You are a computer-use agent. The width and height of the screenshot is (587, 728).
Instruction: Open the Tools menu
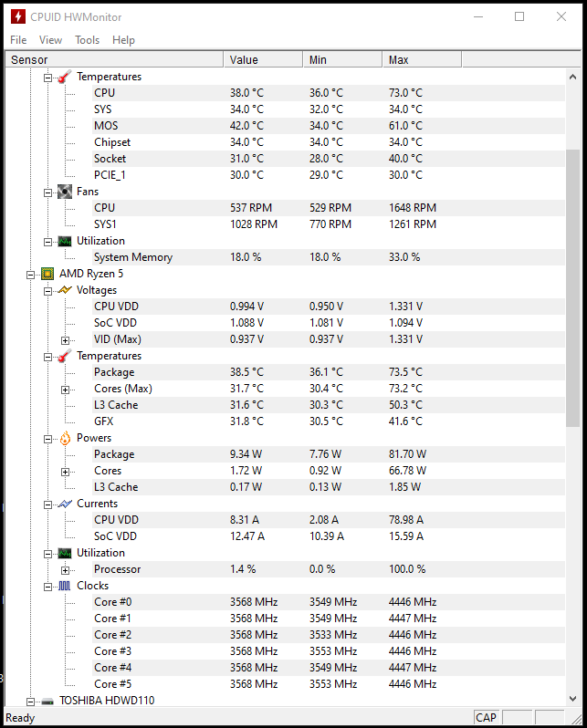pyautogui.click(x=88, y=40)
